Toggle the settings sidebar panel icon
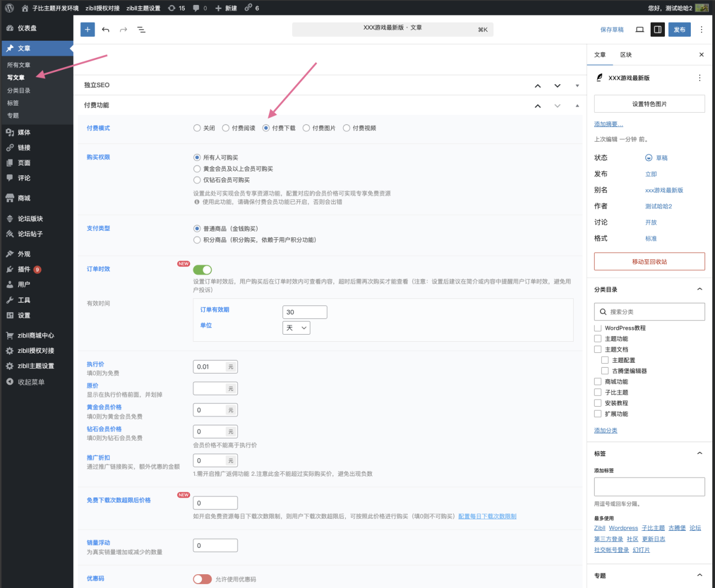The height and width of the screenshot is (588, 715). (x=657, y=30)
